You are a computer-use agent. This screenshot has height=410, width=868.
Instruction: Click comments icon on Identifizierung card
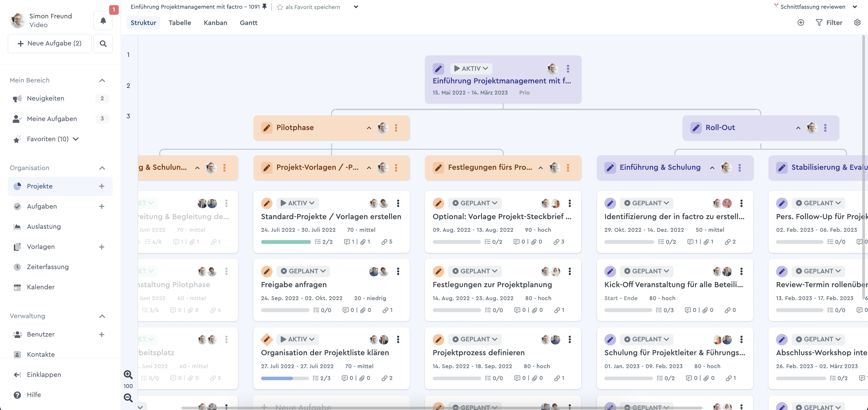pyautogui.click(x=690, y=242)
